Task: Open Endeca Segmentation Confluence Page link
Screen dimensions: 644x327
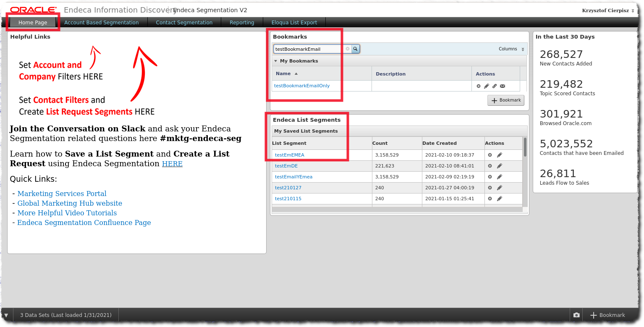Action: (x=84, y=222)
